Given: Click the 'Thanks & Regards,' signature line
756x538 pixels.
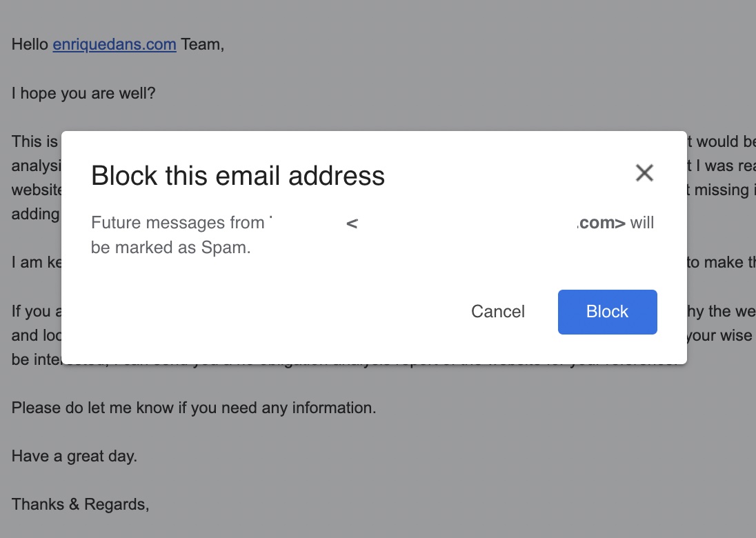Looking at the screenshot, I should 80,504.
